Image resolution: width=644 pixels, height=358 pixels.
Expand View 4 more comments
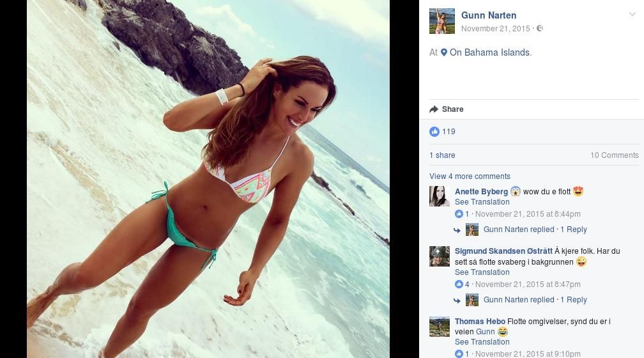click(470, 176)
